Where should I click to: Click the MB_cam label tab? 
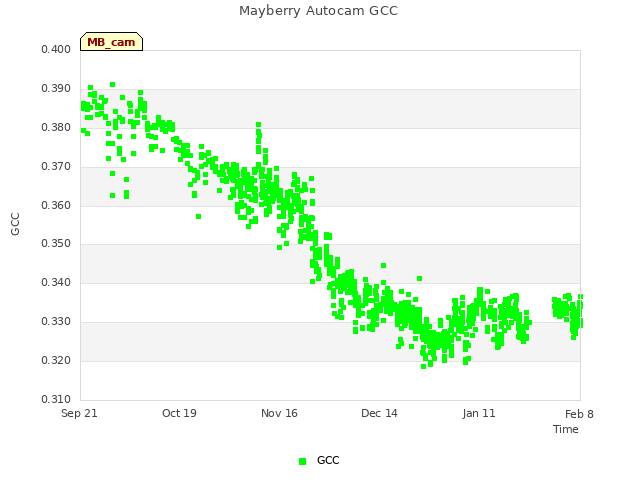tap(111, 42)
